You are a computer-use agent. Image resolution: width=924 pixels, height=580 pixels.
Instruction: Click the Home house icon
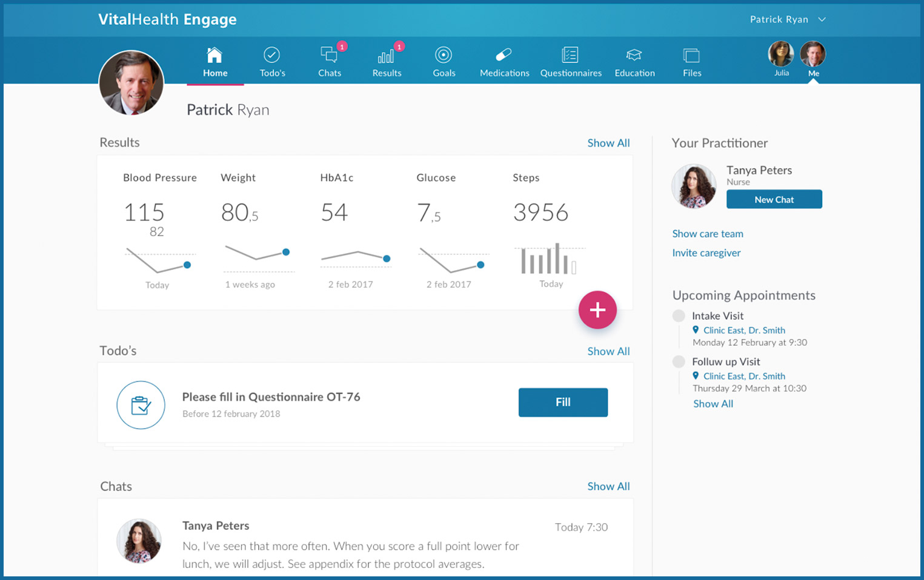(x=214, y=55)
